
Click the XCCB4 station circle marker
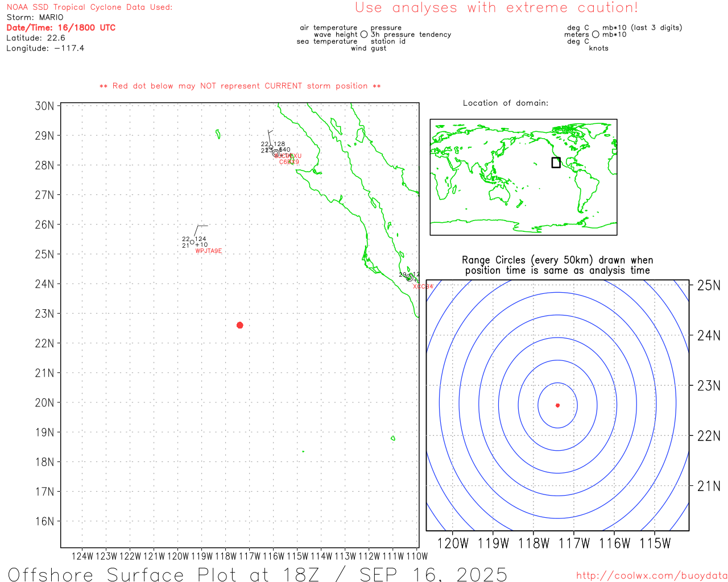[x=409, y=278]
